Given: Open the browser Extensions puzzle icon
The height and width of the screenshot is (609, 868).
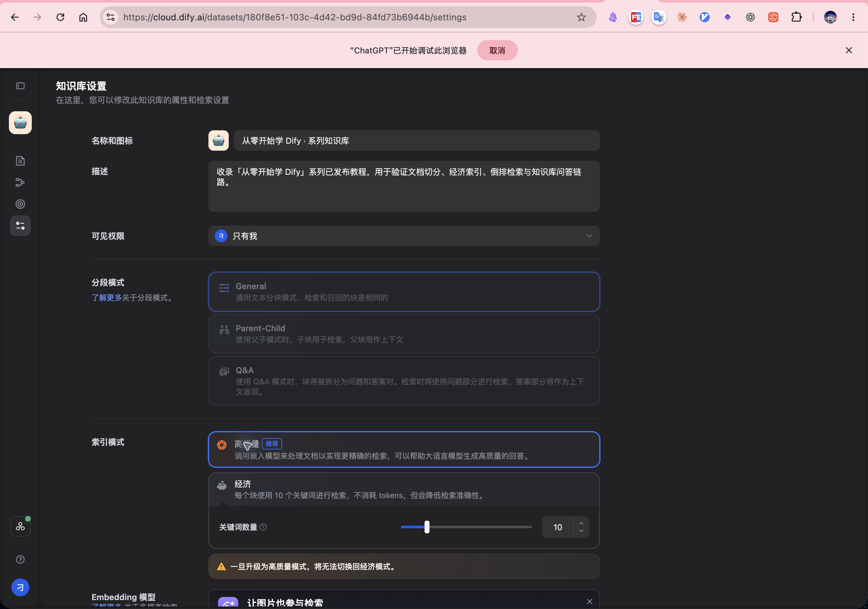Looking at the screenshot, I should (x=796, y=17).
